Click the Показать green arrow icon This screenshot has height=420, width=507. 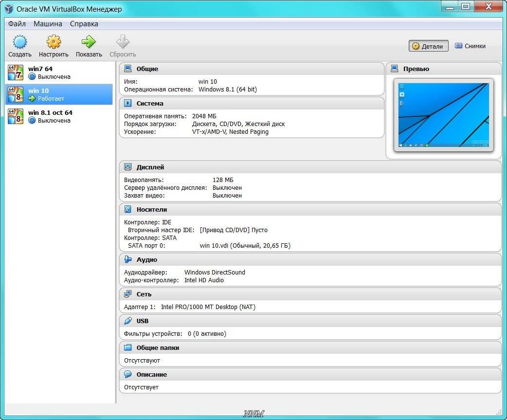coord(89,42)
